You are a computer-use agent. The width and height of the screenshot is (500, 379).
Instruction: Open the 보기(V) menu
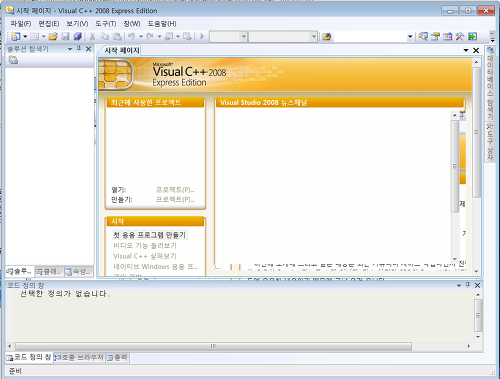[x=77, y=24]
